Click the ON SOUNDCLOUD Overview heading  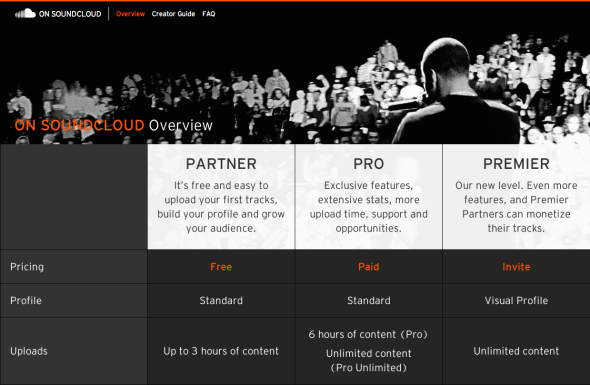[113, 125]
